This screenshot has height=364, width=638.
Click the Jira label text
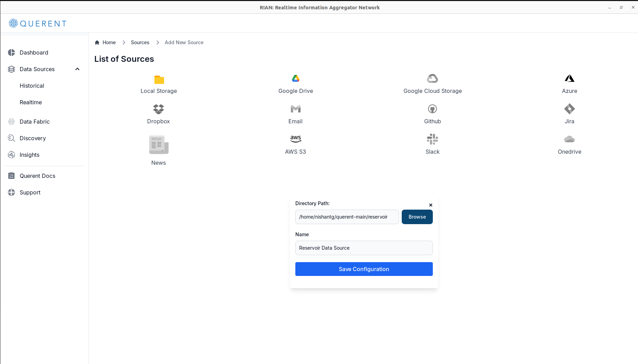point(570,121)
